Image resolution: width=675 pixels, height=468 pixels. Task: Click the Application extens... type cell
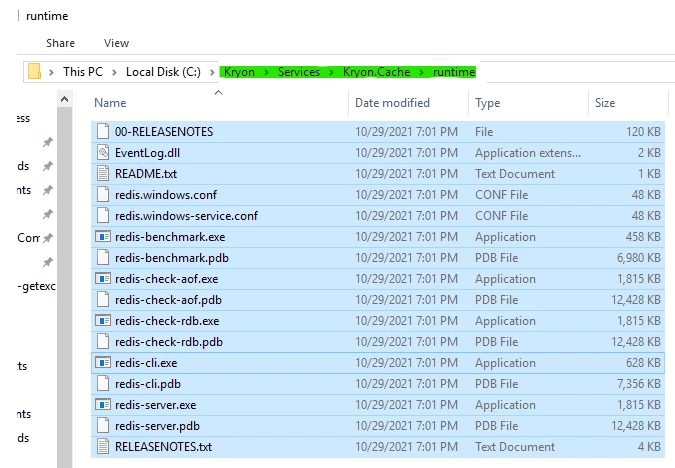528,153
